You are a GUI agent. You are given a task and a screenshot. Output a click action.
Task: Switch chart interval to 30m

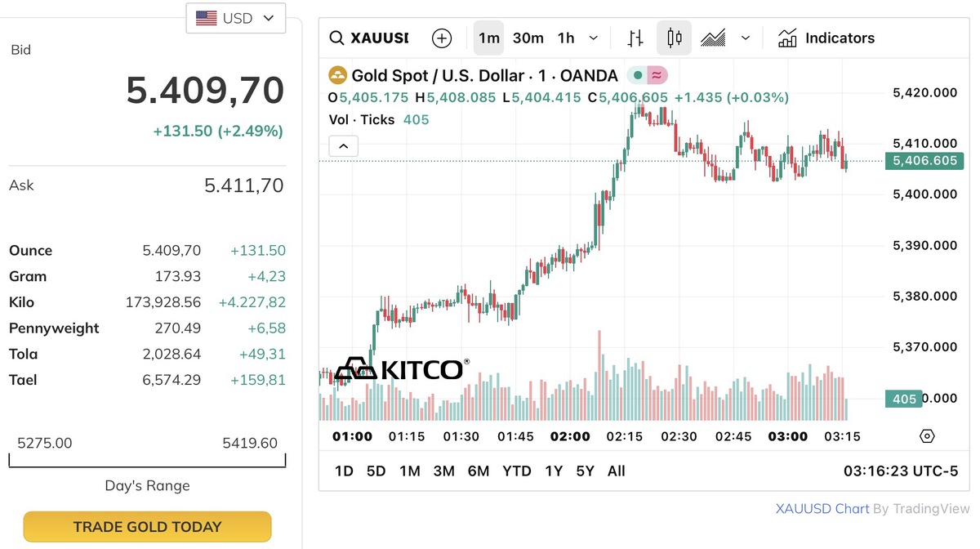click(528, 38)
